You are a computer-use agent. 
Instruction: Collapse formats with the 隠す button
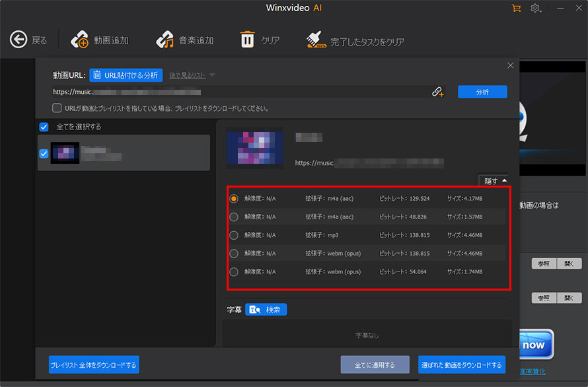[x=495, y=181]
